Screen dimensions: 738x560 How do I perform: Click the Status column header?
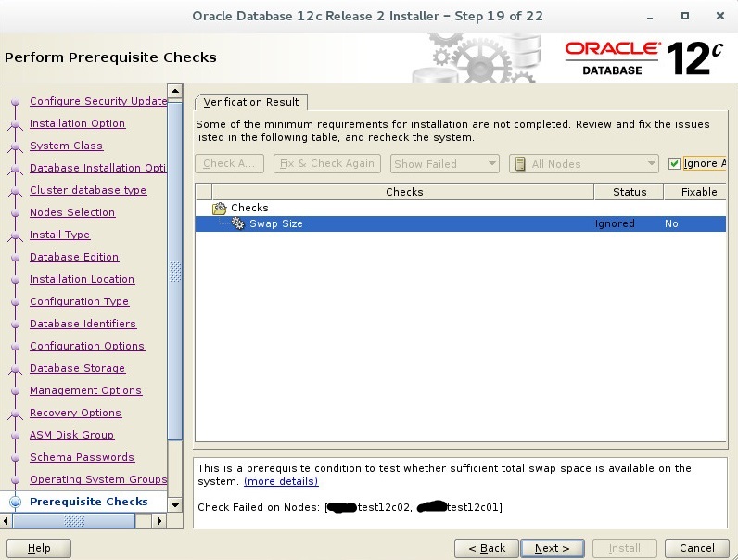click(630, 192)
